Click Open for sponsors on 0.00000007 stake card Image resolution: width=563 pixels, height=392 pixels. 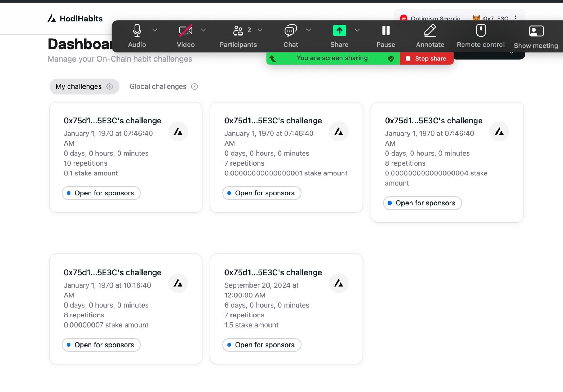tap(101, 345)
